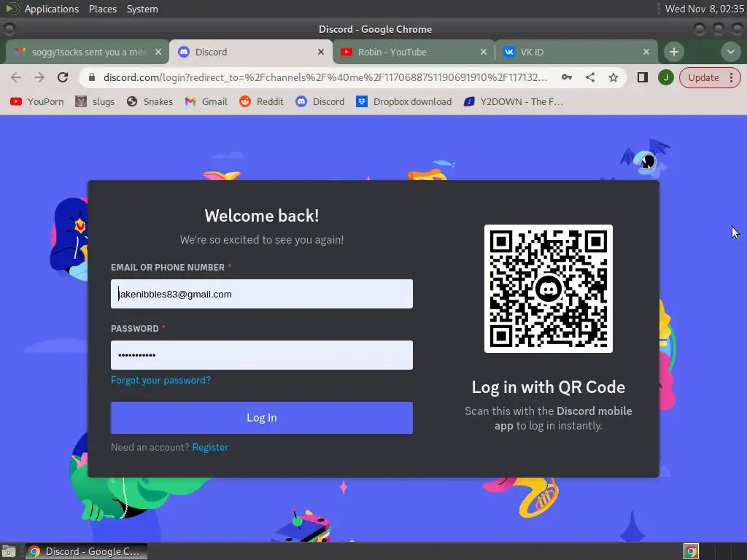Switch to the VK ID tab
The height and width of the screenshot is (560, 747).
tap(576, 52)
